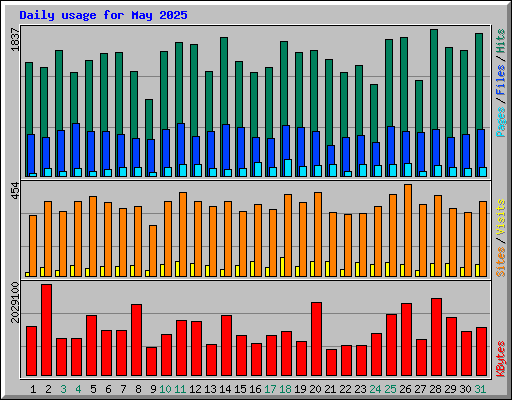The height and width of the screenshot is (400, 512).
Task: Click day 22 on the x-axis
Action: [345, 389]
